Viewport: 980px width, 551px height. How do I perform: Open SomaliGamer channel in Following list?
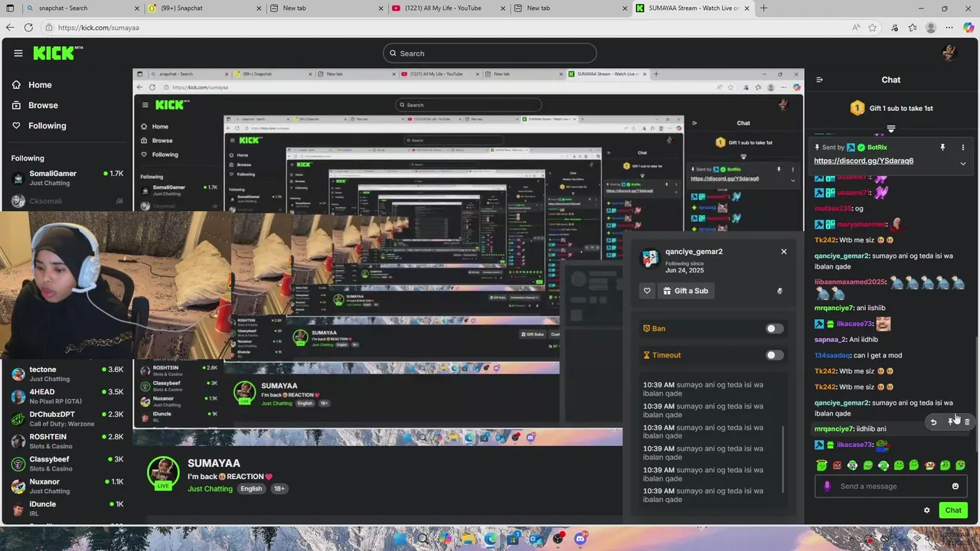point(67,178)
